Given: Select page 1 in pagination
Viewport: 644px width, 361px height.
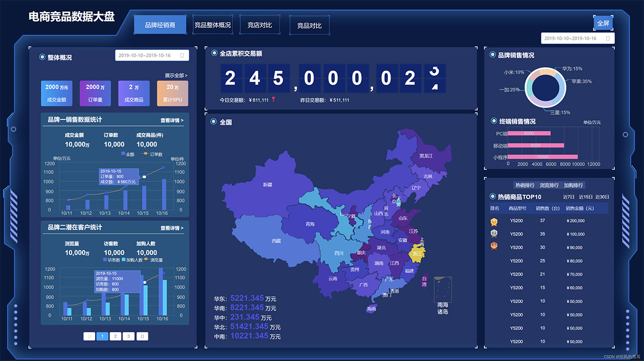Looking at the screenshot, I should [x=102, y=336].
